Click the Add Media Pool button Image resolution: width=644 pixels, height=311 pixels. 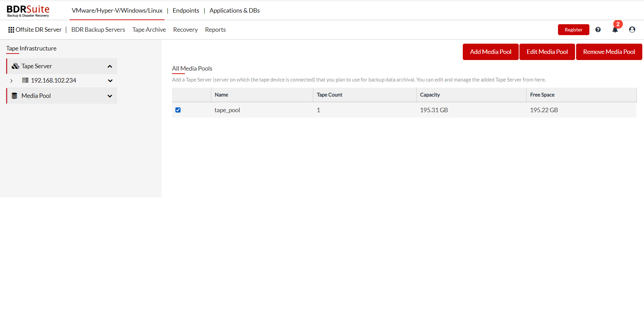point(490,52)
